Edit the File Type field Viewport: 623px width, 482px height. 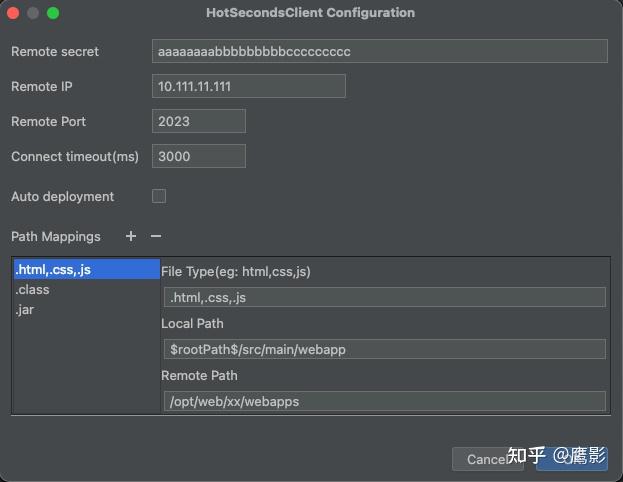click(385, 297)
